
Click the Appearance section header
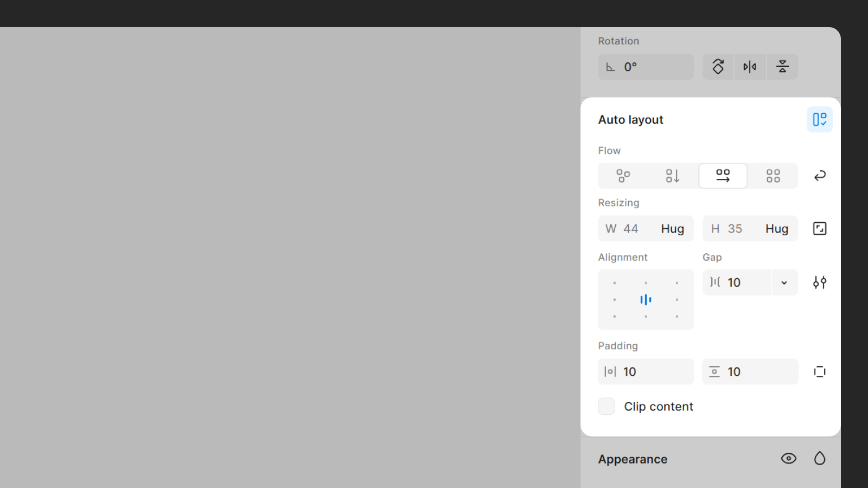[x=633, y=459]
